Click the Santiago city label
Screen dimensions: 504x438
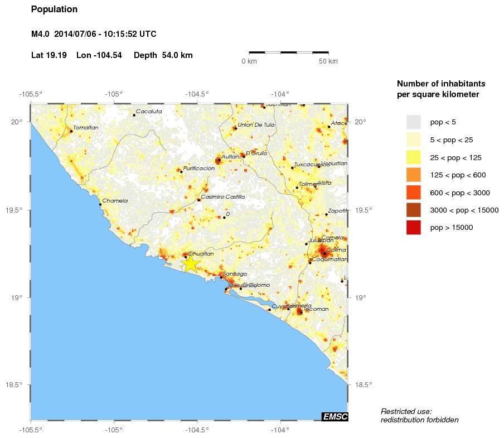[235, 273]
